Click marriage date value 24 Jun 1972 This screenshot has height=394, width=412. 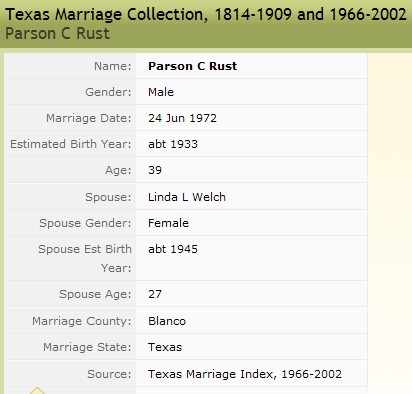[182, 118]
